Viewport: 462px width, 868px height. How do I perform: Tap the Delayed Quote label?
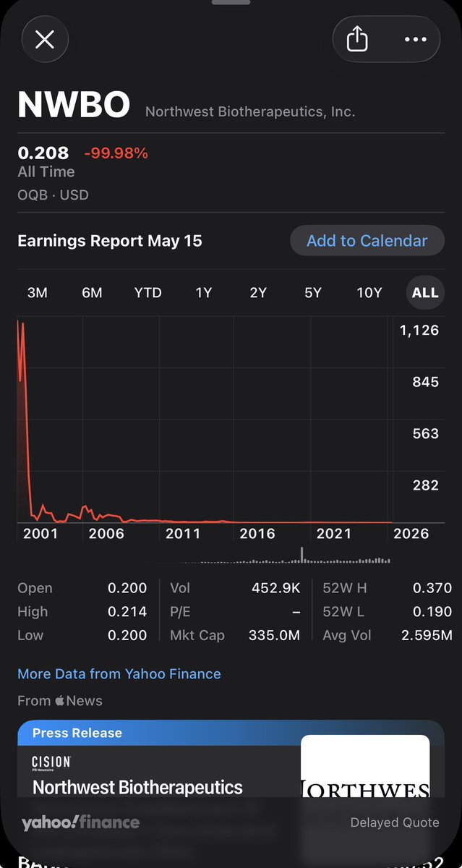(x=395, y=822)
